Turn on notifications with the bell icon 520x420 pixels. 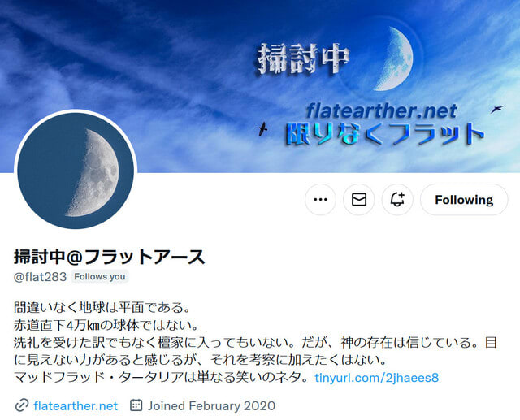tap(397, 200)
